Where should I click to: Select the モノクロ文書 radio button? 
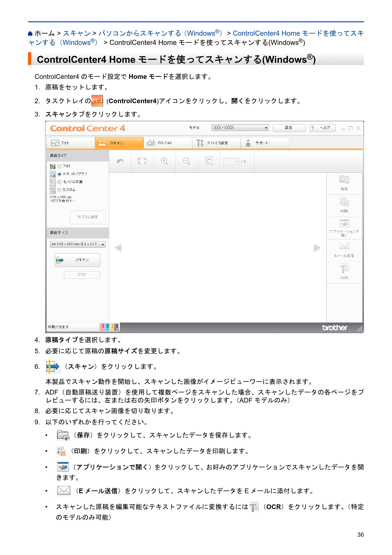59,182
